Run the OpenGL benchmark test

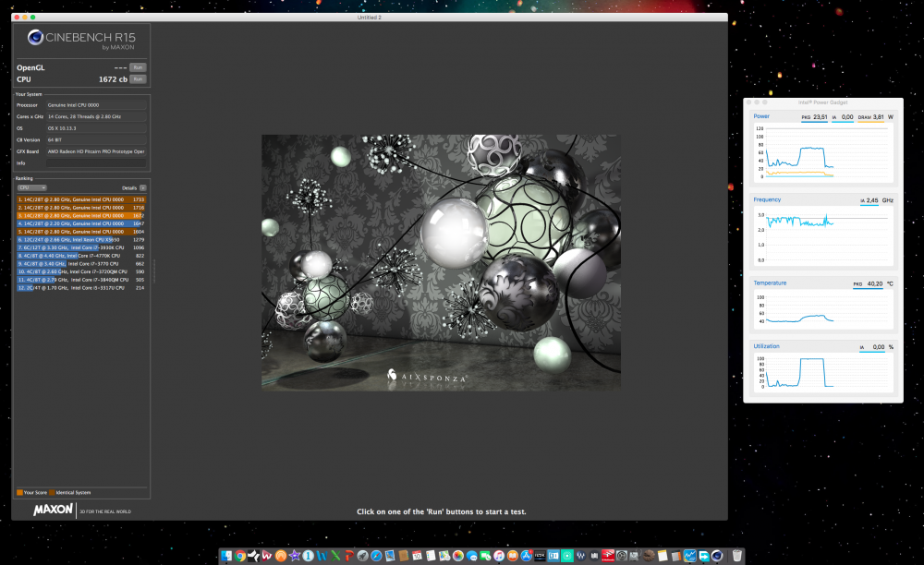coord(138,67)
